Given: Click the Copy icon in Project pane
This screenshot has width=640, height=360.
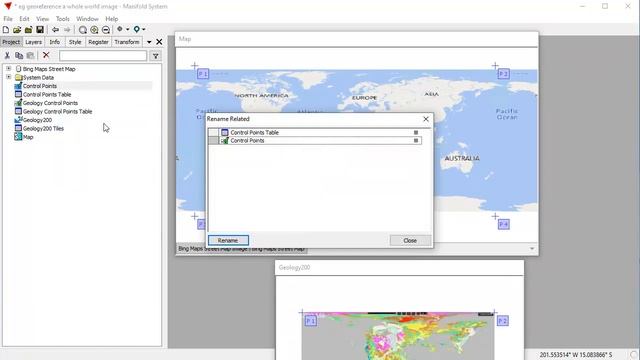Looking at the screenshot, I should click(x=19, y=56).
